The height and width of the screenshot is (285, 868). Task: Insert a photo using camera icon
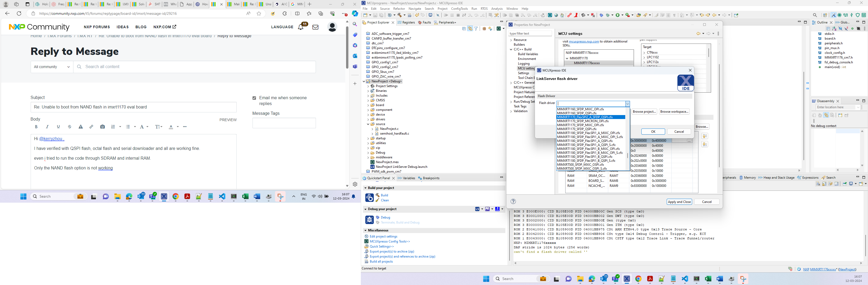[x=102, y=127]
